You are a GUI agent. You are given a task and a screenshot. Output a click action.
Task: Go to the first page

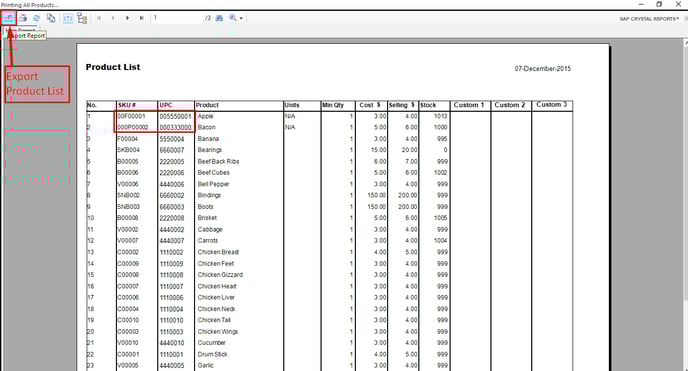(99, 18)
